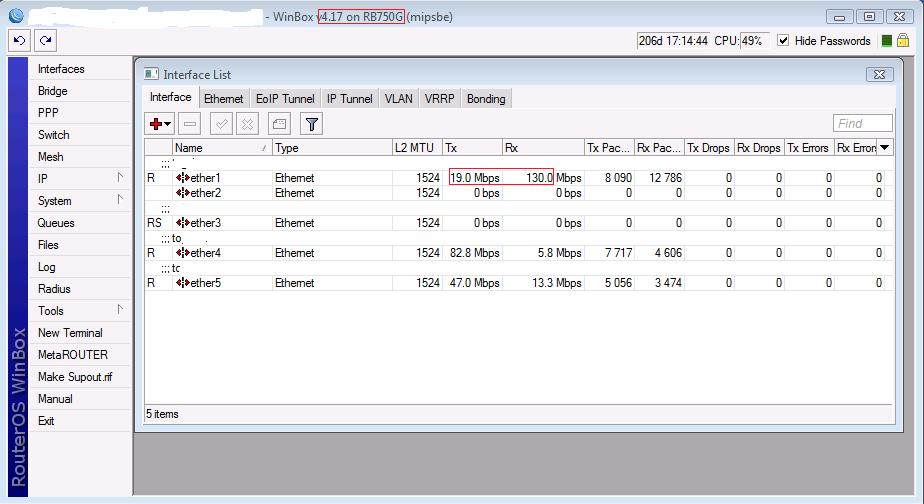
Task: Sort by the Type column header
Action: (332, 147)
